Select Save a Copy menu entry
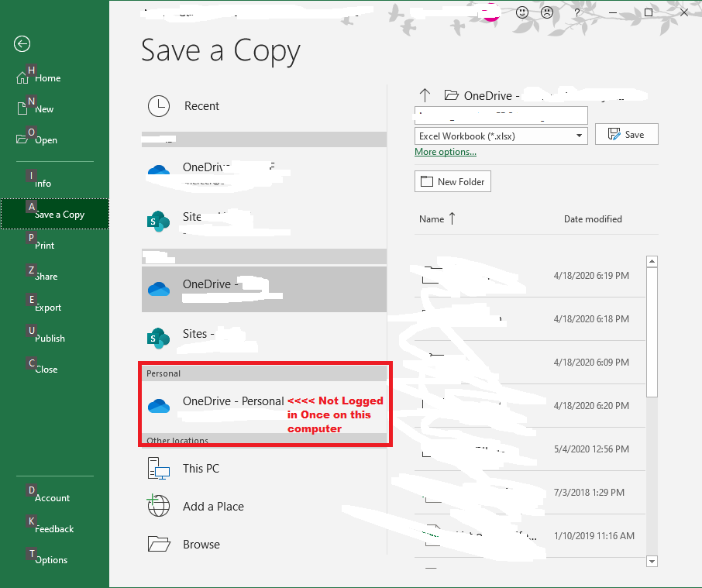Viewport: 702px width, 588px height. point(54,214)
